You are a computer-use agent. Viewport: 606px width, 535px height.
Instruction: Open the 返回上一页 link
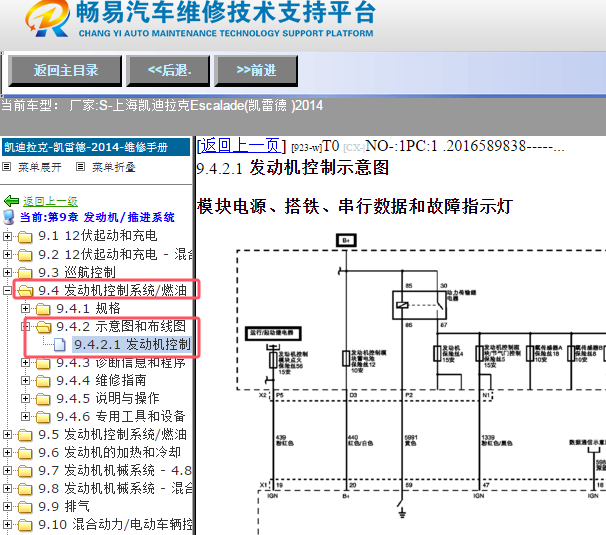241,146
